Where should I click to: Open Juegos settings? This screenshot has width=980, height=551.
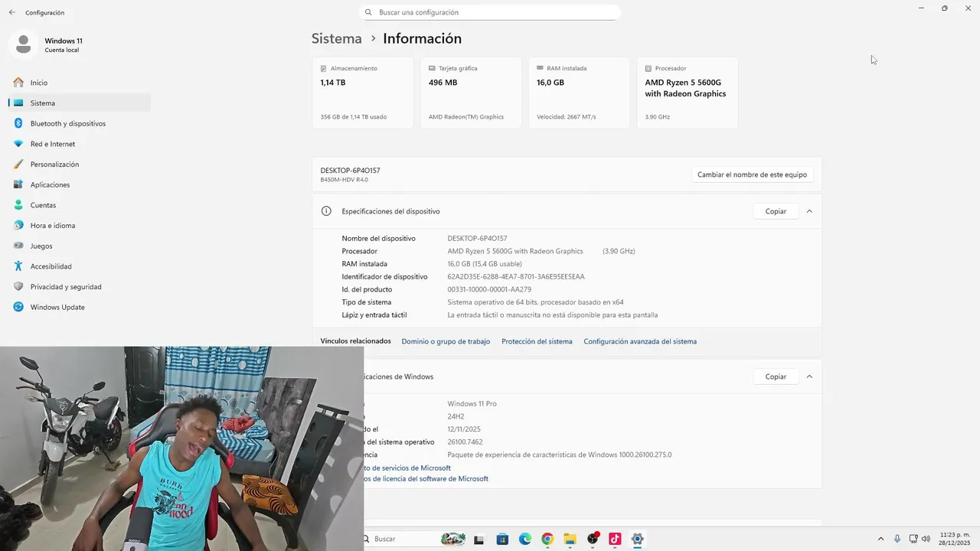(80, 246)
